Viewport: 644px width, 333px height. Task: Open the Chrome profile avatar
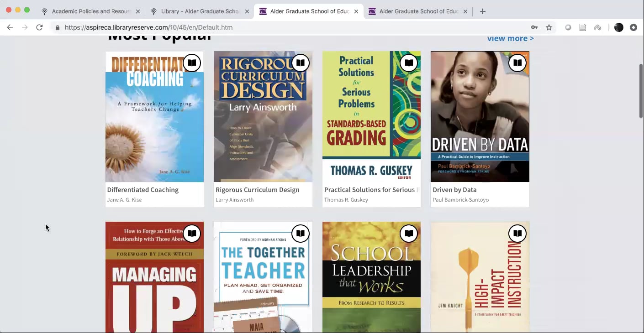(619, 27)
